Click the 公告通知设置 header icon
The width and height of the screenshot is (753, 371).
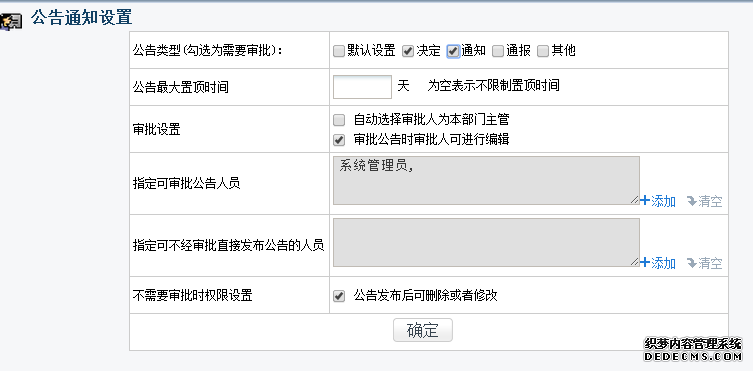tap(11, 22)
